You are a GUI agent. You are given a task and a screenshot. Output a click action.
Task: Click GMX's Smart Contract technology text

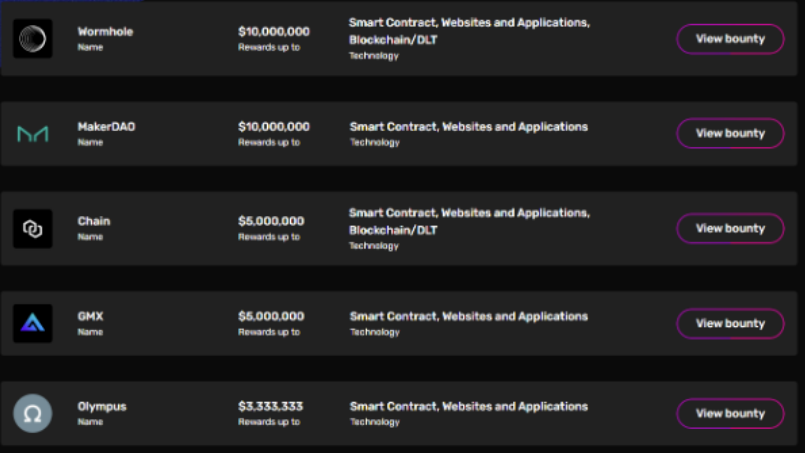click(394, 316)
